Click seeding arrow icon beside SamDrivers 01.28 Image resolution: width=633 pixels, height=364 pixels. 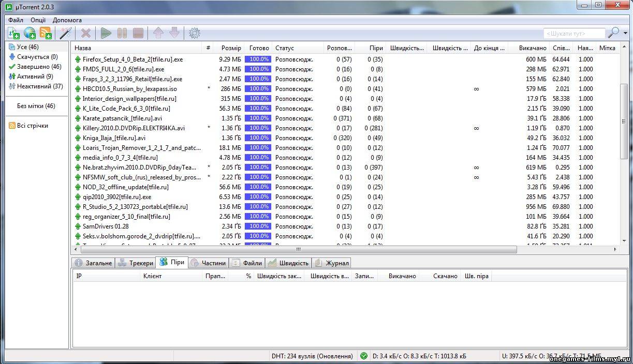[78, 226]
